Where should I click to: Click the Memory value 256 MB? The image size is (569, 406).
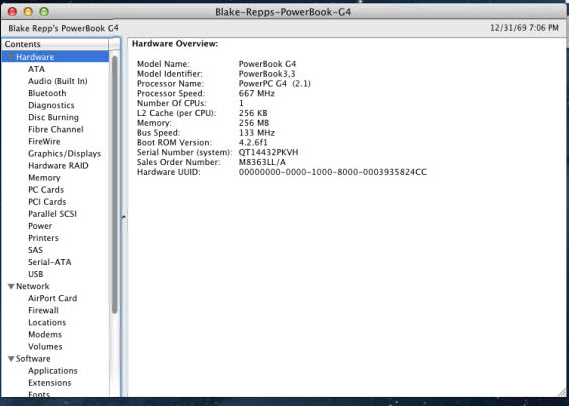tap(254, 123)
